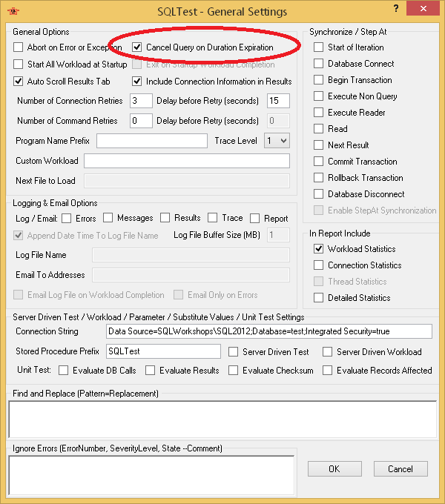Click Delay before Retry field showing 15
Image resolution: width=445 pixels, height=504 pixels.
point(278,101)
